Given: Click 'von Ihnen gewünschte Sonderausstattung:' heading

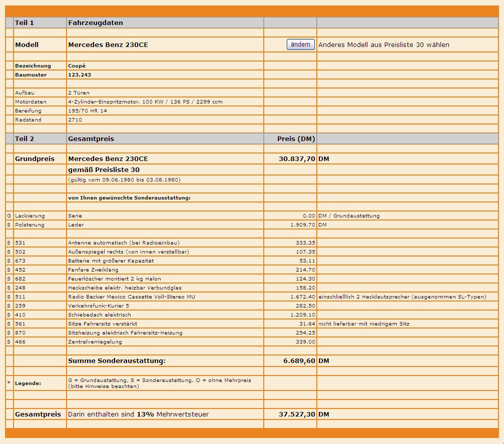Looking at the screenshot, I should point(129,198).
